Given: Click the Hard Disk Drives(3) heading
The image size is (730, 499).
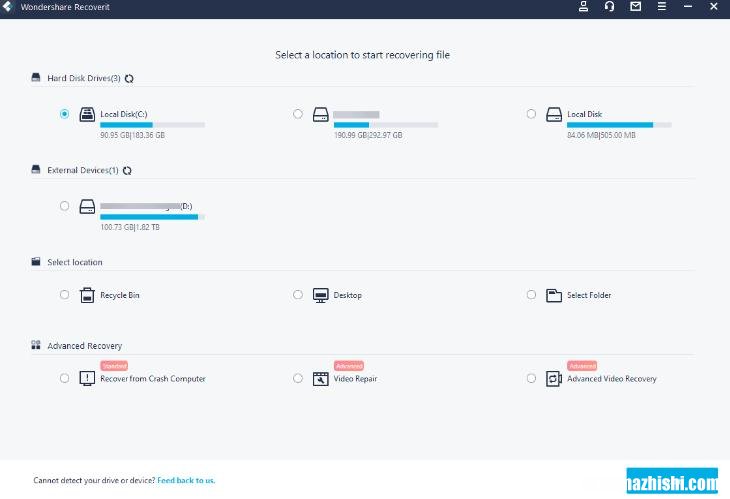Looking at the screenshot, I should (x=84, y=78).
